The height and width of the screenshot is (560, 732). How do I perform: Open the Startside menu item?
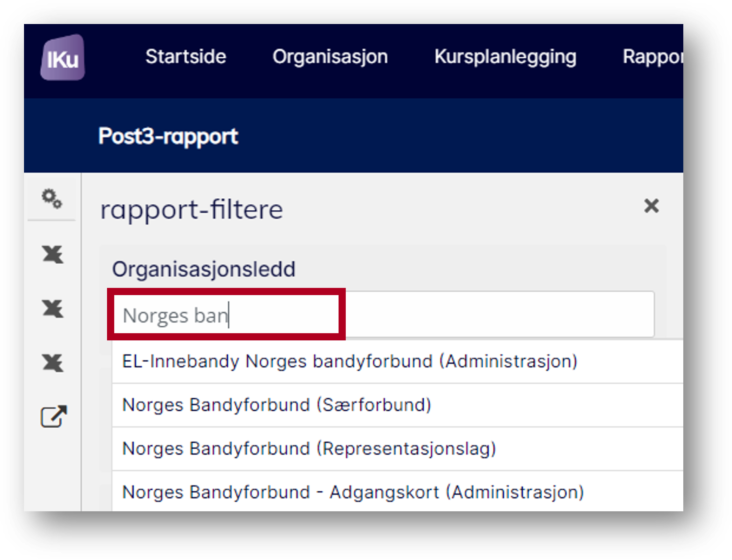coord(186,57)
